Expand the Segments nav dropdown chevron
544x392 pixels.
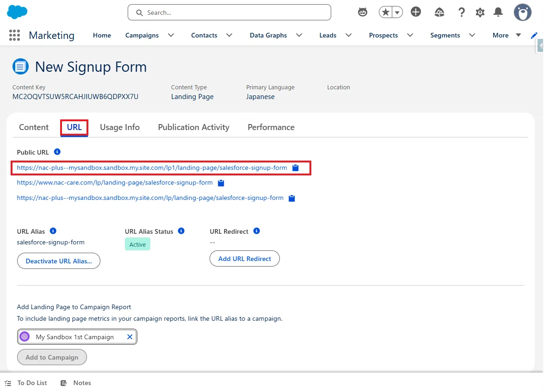coord(472,35)
